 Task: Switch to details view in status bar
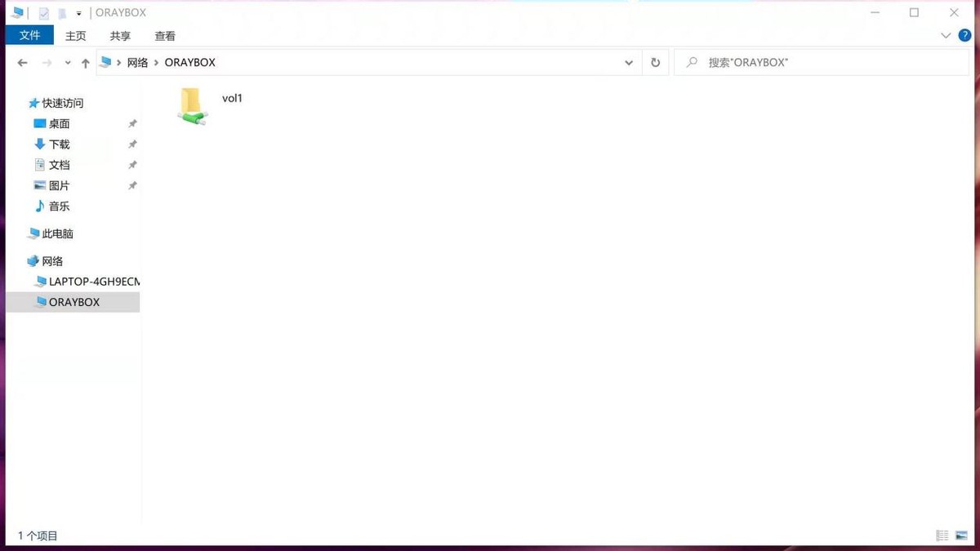pyautogui.click(x=942, y=536)
